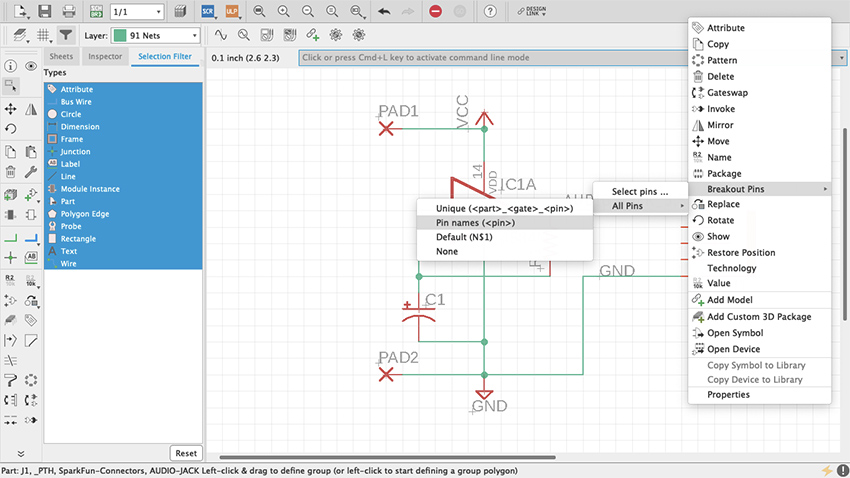
Task: Click the warning exclamation status icon
Action: [x=842, y=470]
